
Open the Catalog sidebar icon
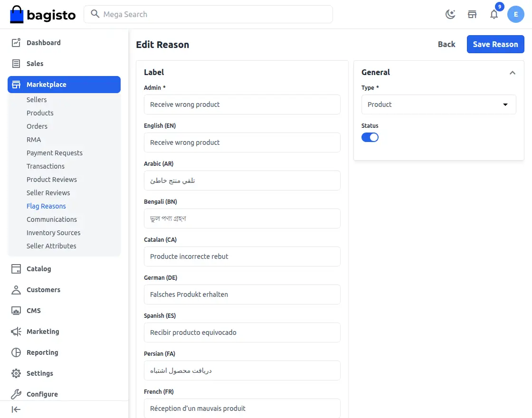[16, 269]
